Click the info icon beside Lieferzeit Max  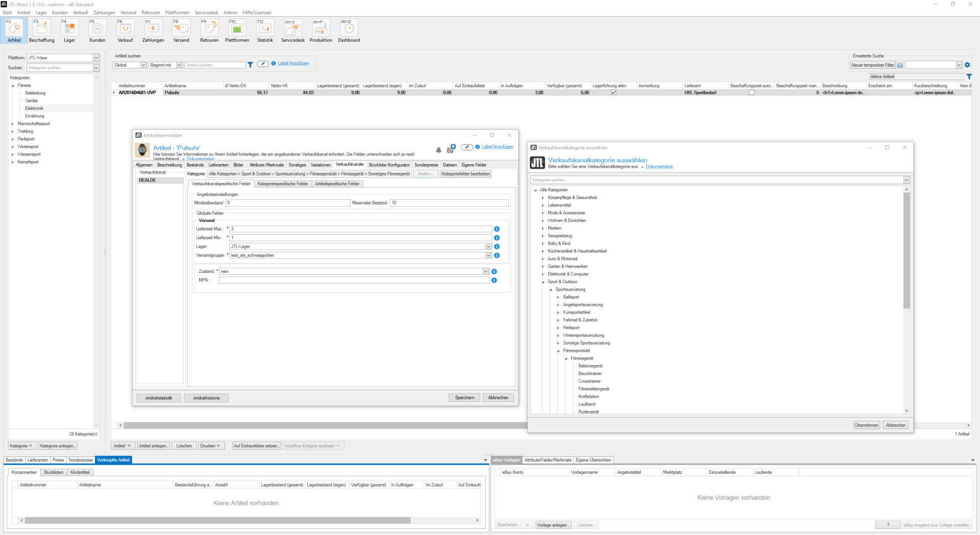[497, 229]
